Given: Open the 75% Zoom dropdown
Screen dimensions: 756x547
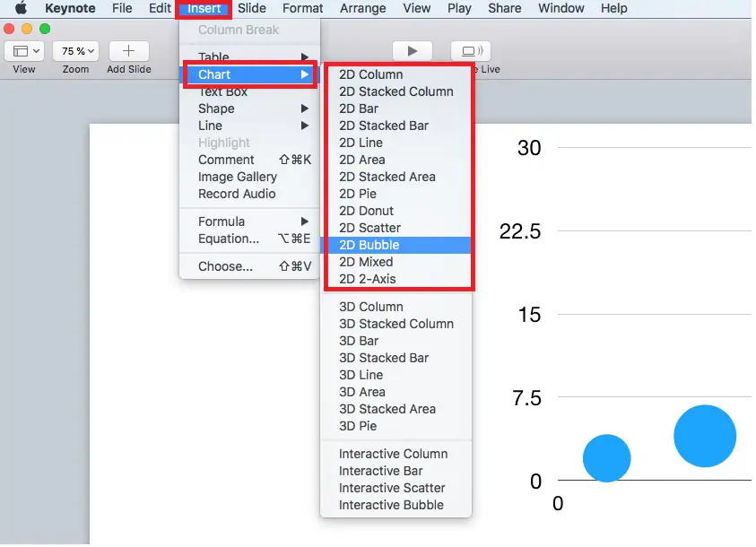Looking at the screenshot, I should [x=75, y=51].
